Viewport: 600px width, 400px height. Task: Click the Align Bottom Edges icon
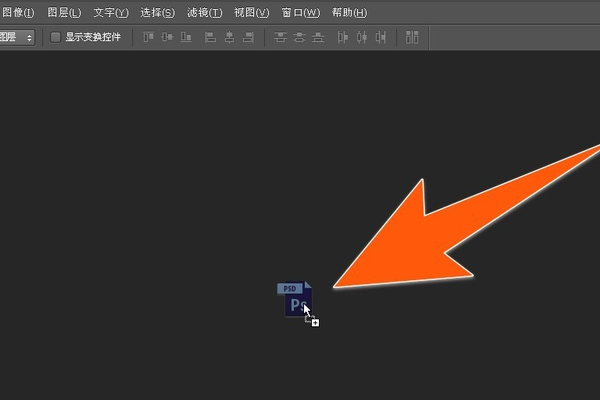[x=186, y=37]
